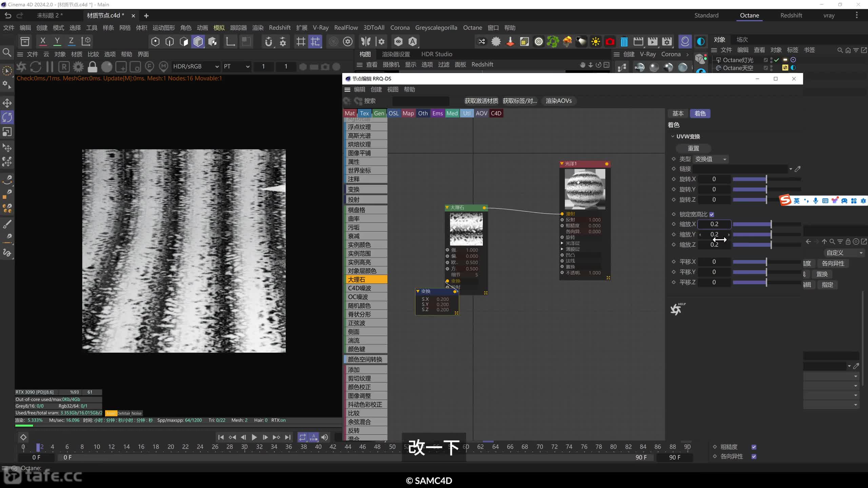Image resolution: width=868 pixels, height=488 pixels.
Task: Toggle the lock resolution padlock icon
Action: point(92,67)
